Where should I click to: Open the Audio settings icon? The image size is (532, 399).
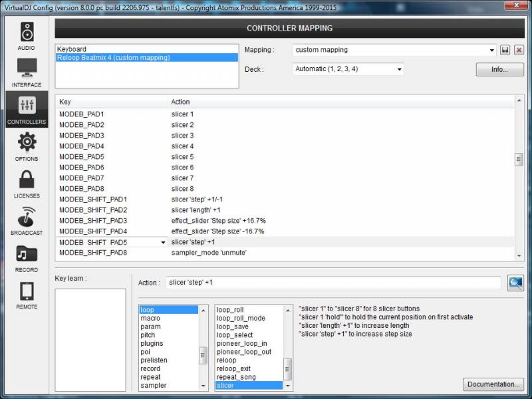coord(27,31)
